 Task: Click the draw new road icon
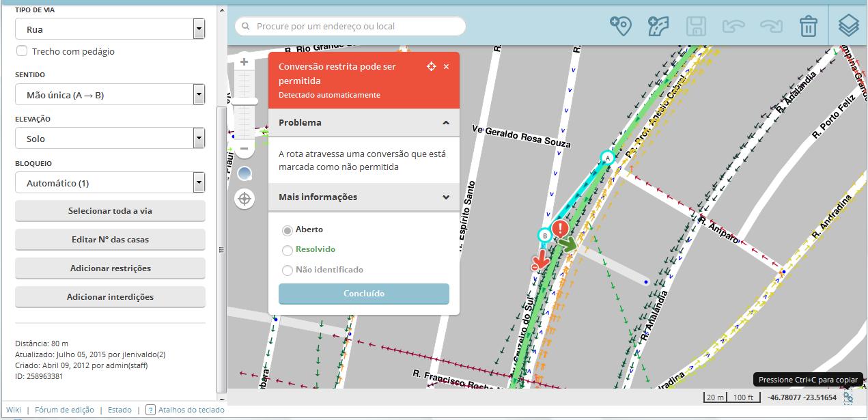coord(658,27)
